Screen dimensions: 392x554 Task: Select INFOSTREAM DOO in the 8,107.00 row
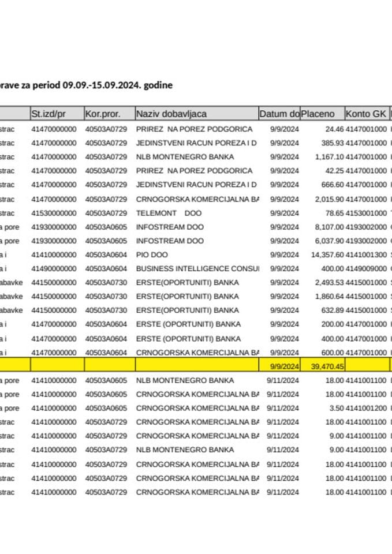point(170,227)
